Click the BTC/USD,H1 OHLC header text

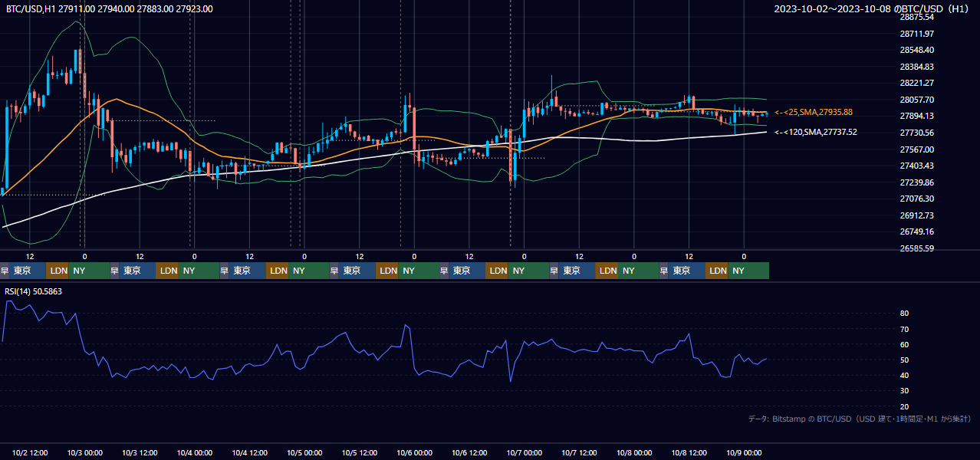(x=110, y=8)
